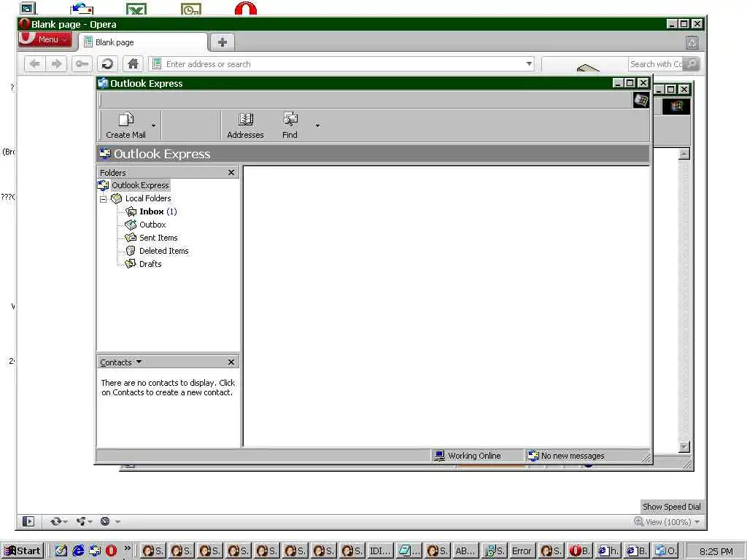Open the Deleted Items folder
The width and height of the screenshot is (747, 560).
coord(164,251)
